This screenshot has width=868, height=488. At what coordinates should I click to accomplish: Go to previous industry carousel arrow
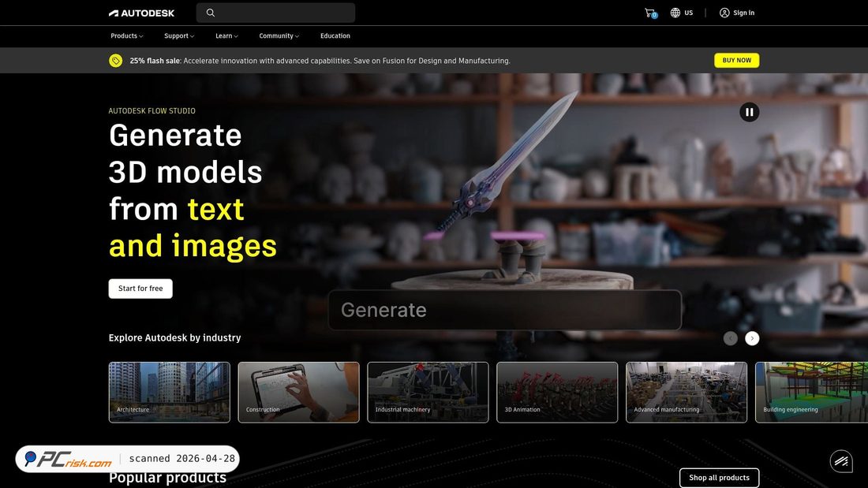point(730,338)
